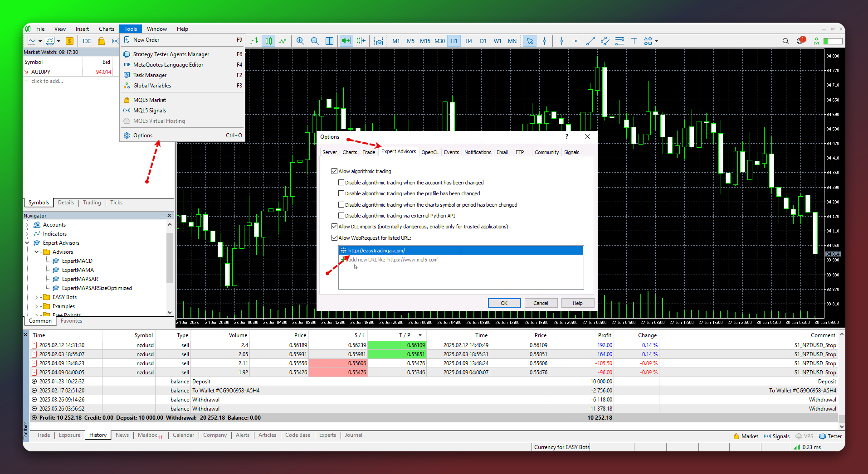Expand the EASY Bots folder
Image resolution: width=868 pixels, height=474 pixels.
coord(37,297)
